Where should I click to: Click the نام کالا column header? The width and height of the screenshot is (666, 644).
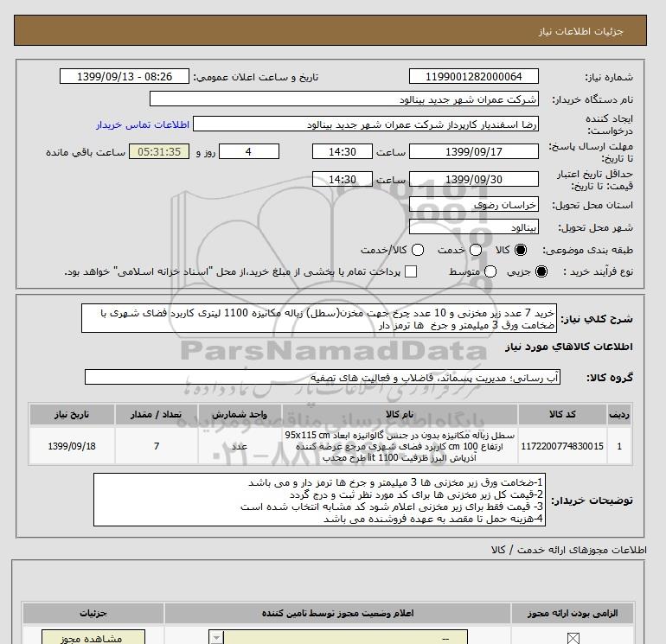[x=400, y=414]
